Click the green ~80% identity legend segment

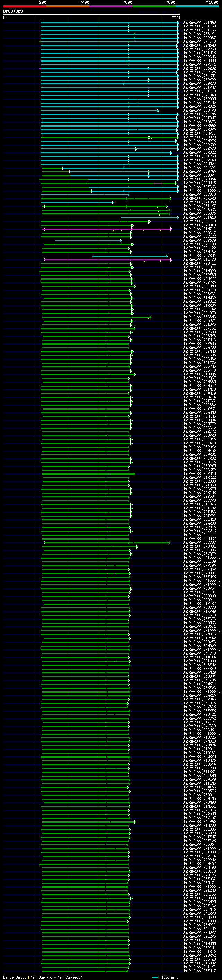pos(154,6)
